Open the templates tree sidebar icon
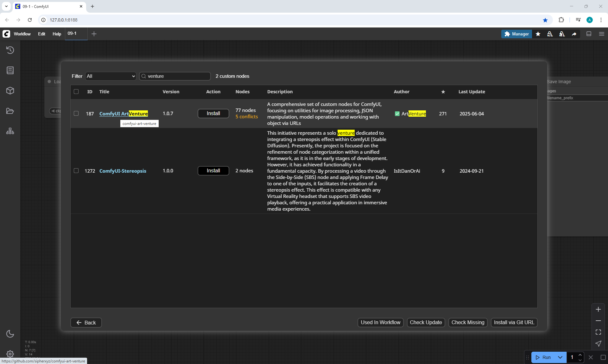Image resolution: width=608 pixels, height=364 pixels. click(10, 131)
